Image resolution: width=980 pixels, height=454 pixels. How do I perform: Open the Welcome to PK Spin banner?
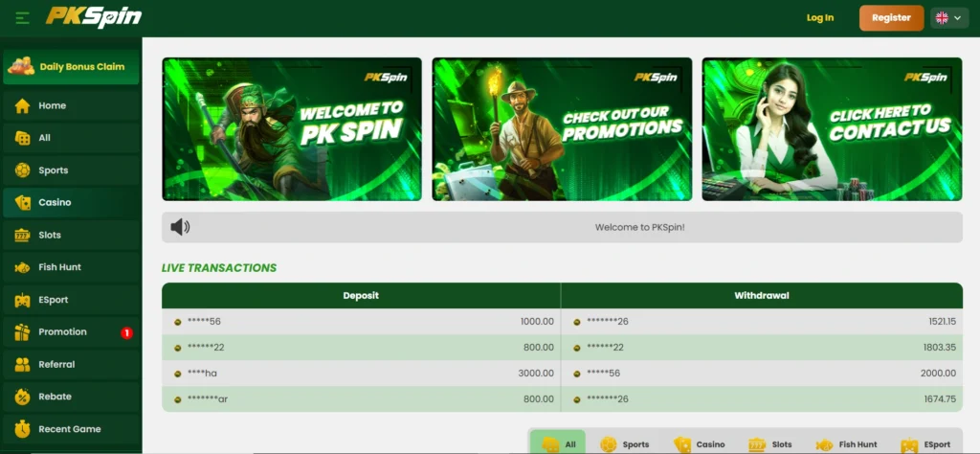pos(292,129)
